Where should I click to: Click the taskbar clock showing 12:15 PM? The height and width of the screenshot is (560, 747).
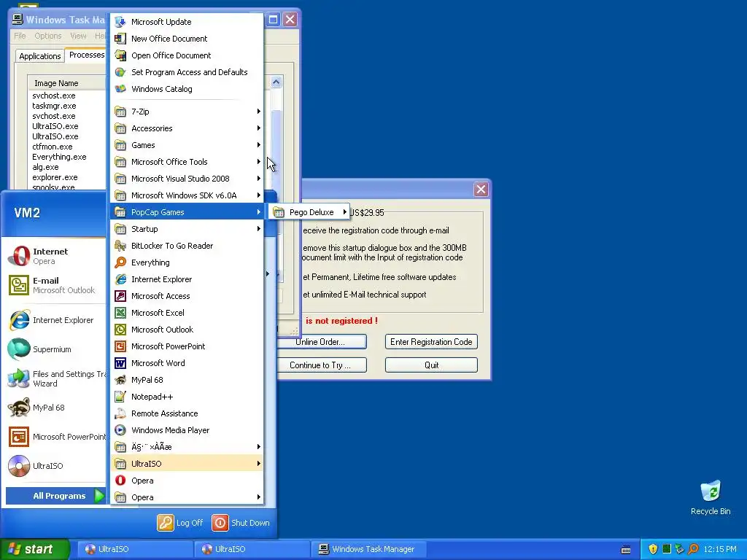[x=720, y=549]
